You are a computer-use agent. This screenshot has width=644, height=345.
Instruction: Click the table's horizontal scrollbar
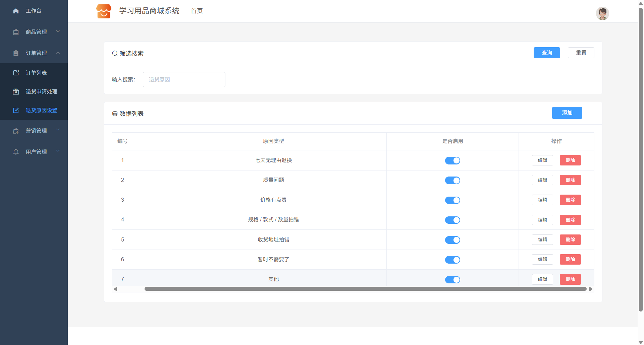coord(365,289)
